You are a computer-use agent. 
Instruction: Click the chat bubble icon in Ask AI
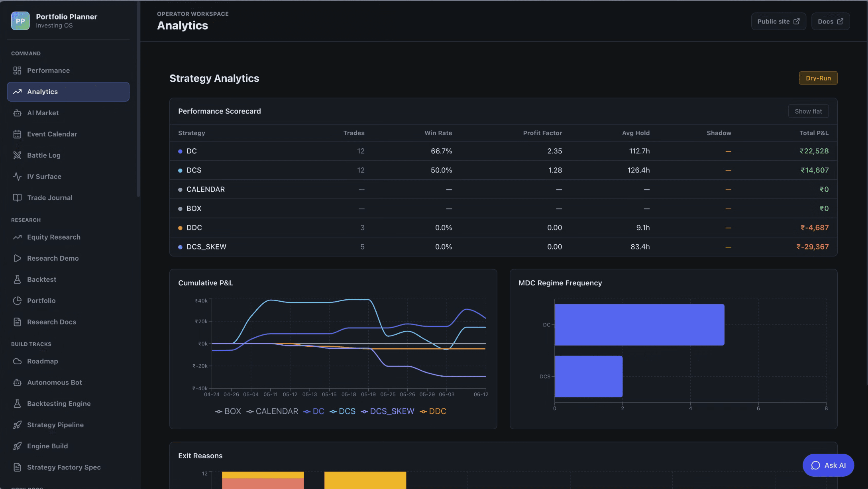[x=815, y=465]
